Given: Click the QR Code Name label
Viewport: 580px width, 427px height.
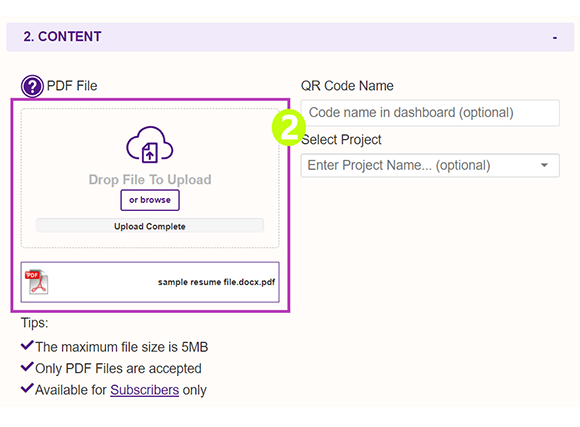Looking at the screenshot, I should [x=347, y=86].
